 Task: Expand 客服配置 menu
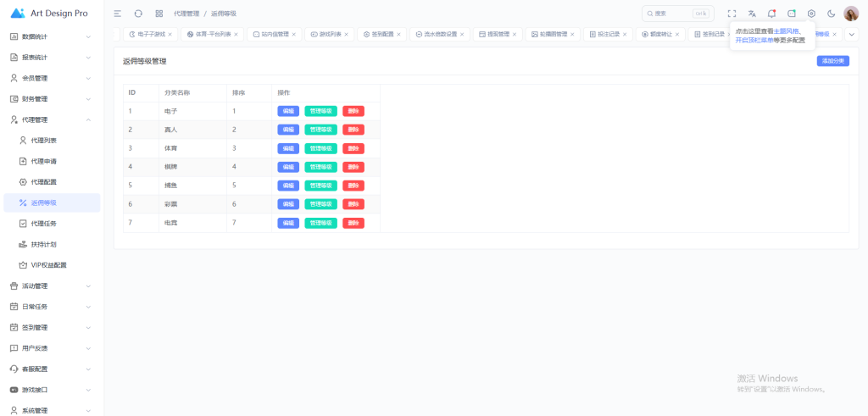(52, 369)
